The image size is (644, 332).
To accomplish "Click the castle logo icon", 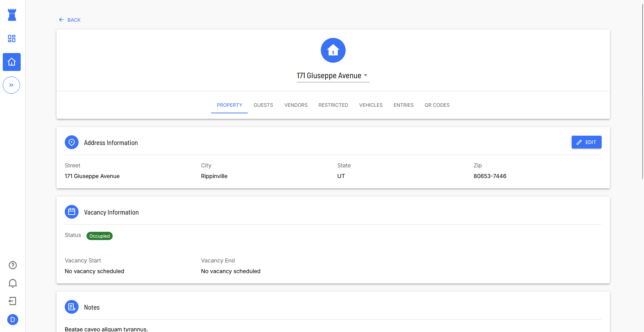I will click(x=12, y=15).
